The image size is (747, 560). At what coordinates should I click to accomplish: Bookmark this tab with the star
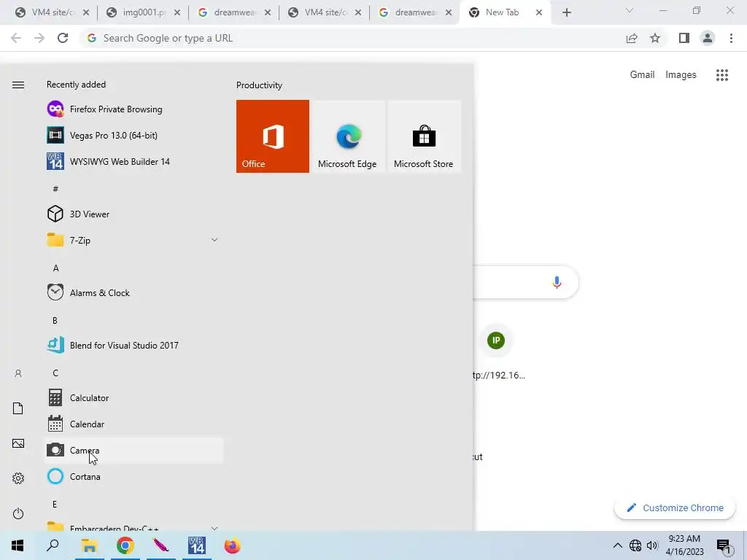coord(655,38)
